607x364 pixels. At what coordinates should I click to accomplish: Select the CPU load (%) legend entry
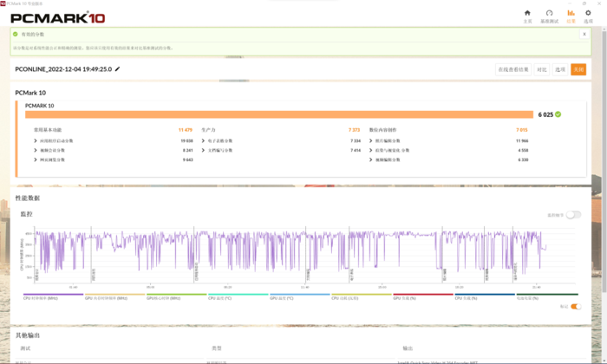pos(485,296)
